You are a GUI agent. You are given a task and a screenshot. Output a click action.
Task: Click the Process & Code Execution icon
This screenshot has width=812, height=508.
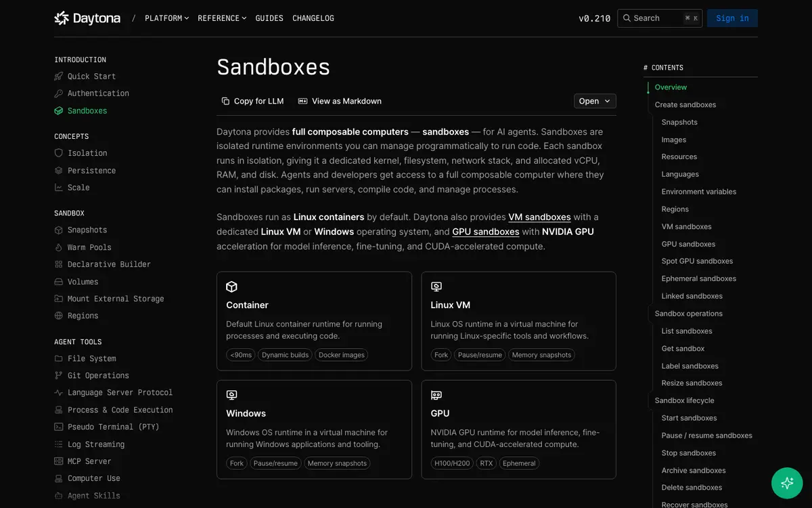[x=59, y=410]
